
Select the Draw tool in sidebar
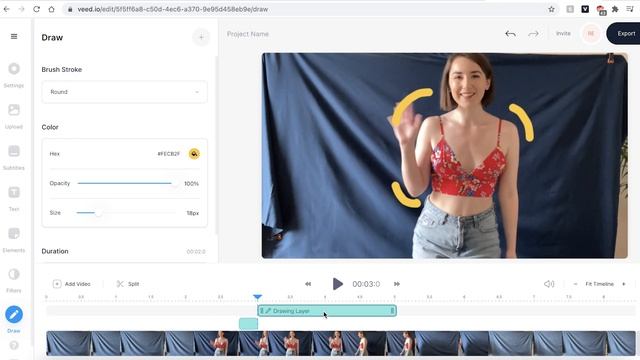pos(14,319)
